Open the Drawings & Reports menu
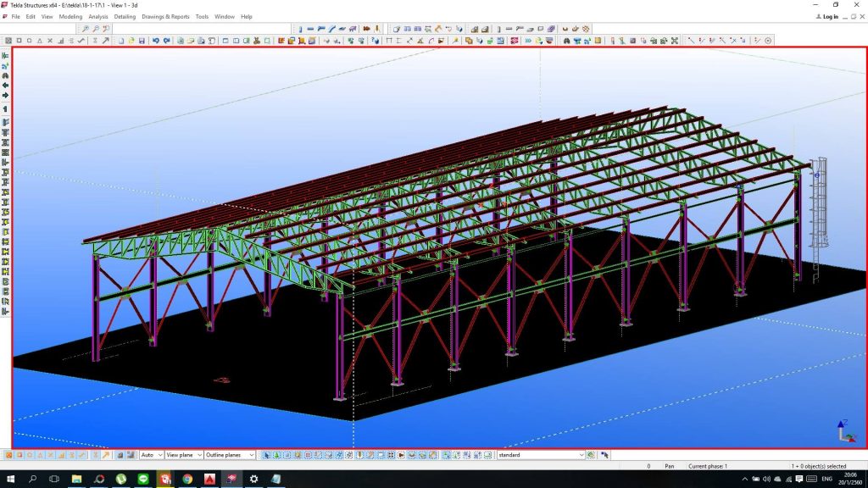The image size is (868, 488). point(165,16)
